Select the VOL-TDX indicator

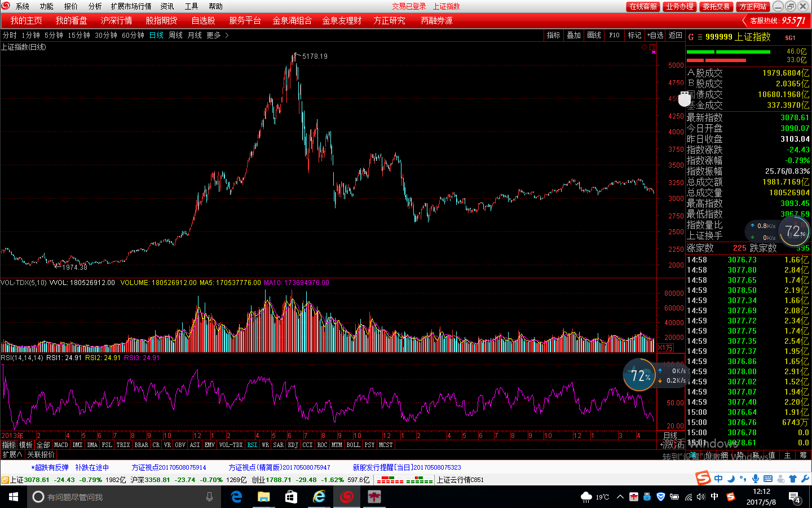click(231, 445)
